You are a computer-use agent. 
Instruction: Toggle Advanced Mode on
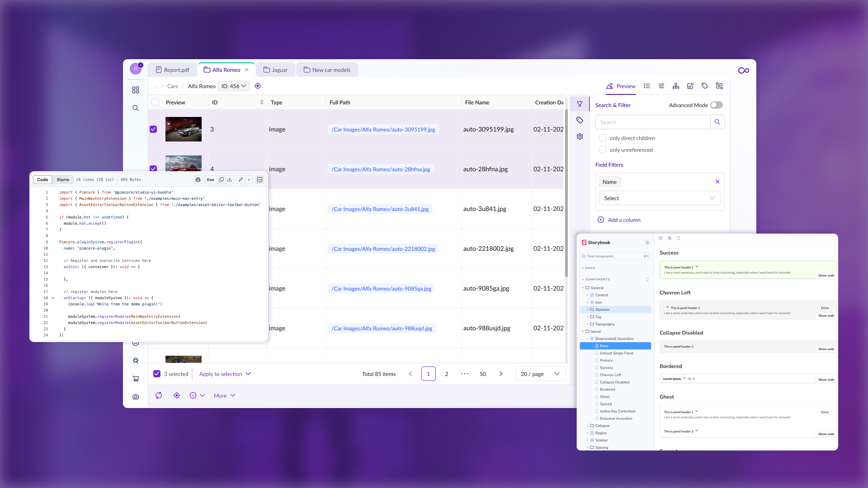716,105
